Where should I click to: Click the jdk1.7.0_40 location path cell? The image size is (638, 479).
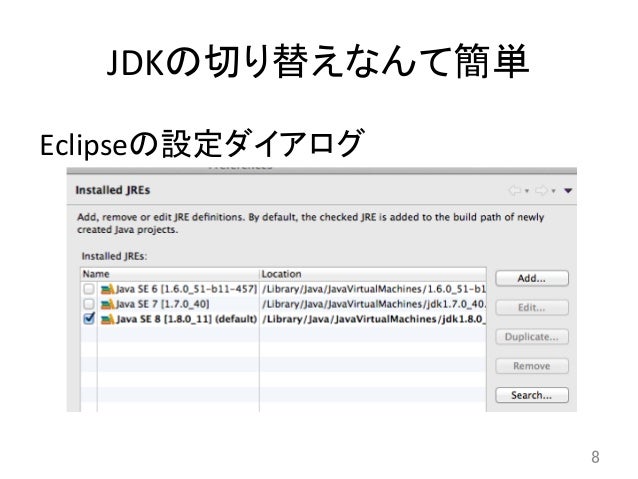pos(374,304)
